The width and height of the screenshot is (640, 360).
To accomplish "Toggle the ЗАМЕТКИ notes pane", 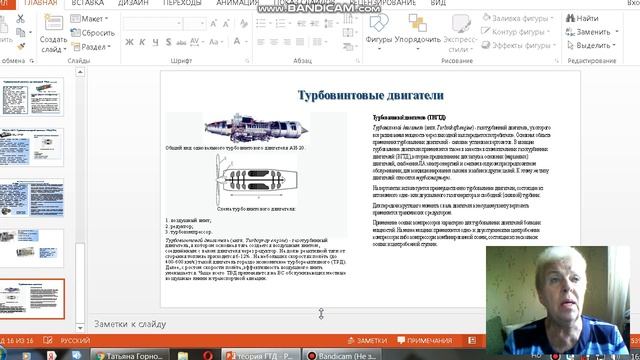I will pyautogui.click(x=367, y=340).
